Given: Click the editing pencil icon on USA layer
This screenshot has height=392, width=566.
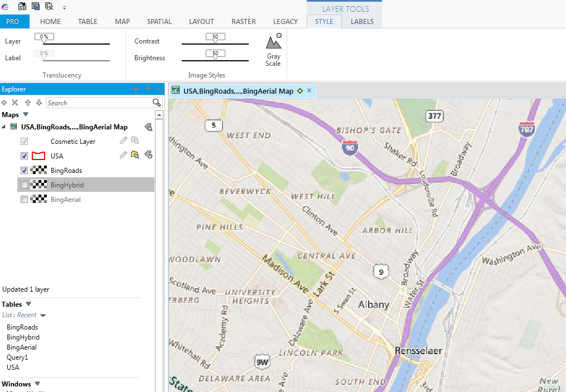Looking at the screenshot, I should [123, 156].
